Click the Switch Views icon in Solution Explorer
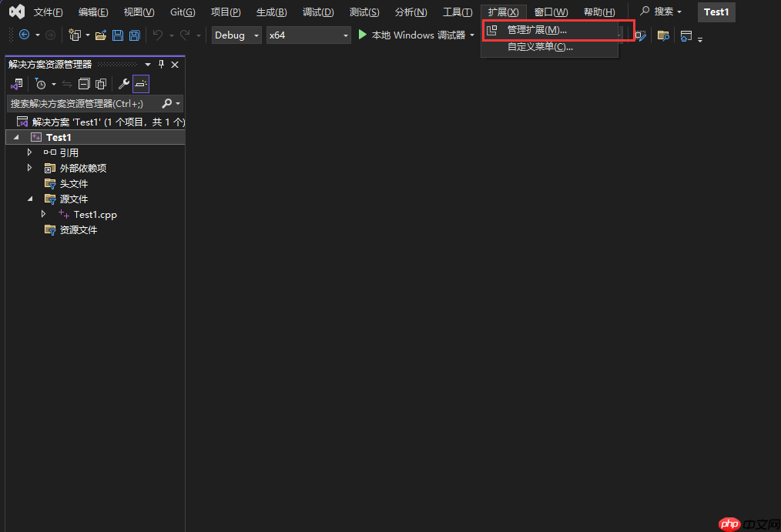 [x=15, y=84]
